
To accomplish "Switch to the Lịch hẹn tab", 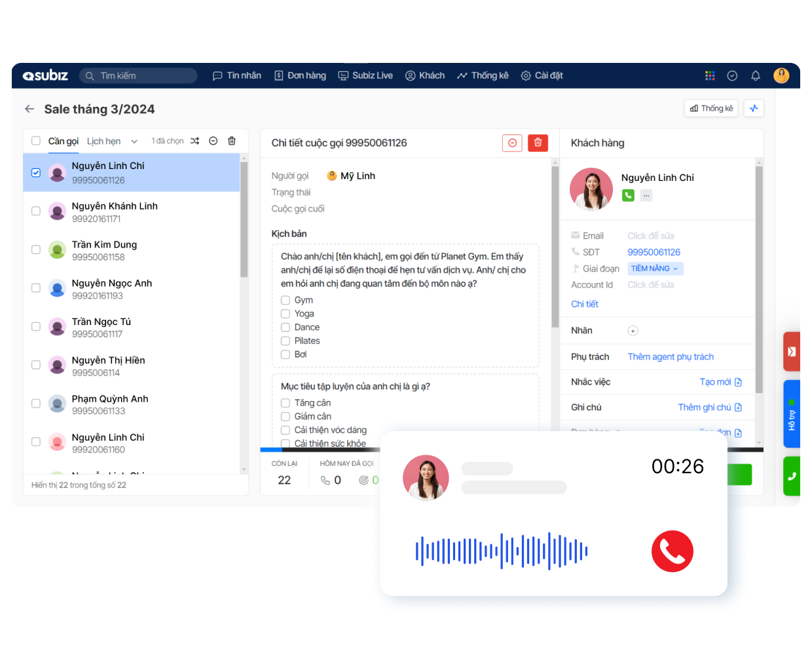I will (103, 142).
